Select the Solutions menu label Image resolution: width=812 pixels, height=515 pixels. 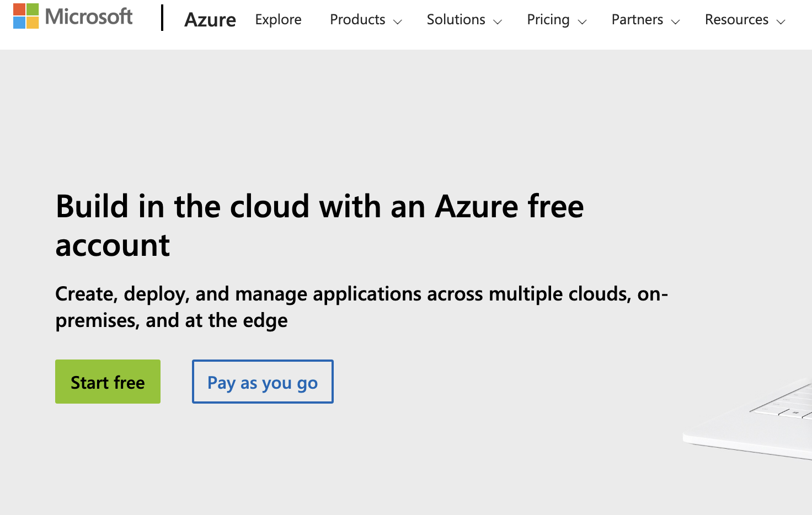(x=456, y=20)
